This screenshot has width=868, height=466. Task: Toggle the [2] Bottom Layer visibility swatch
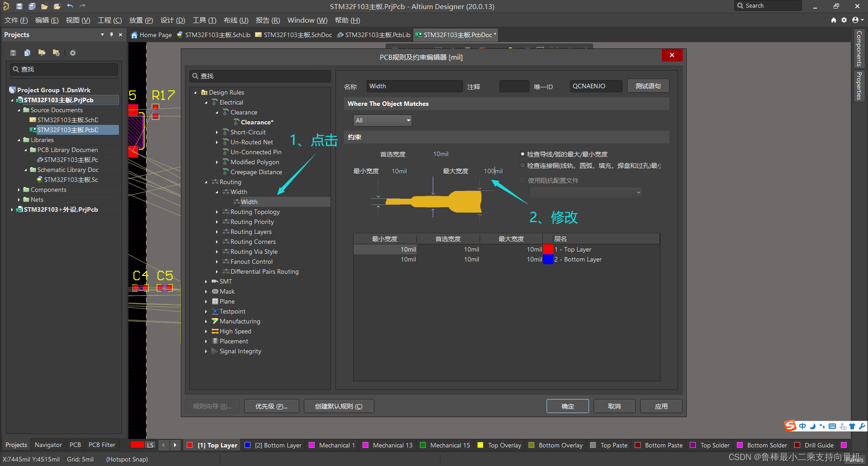(x=247, y=445)
